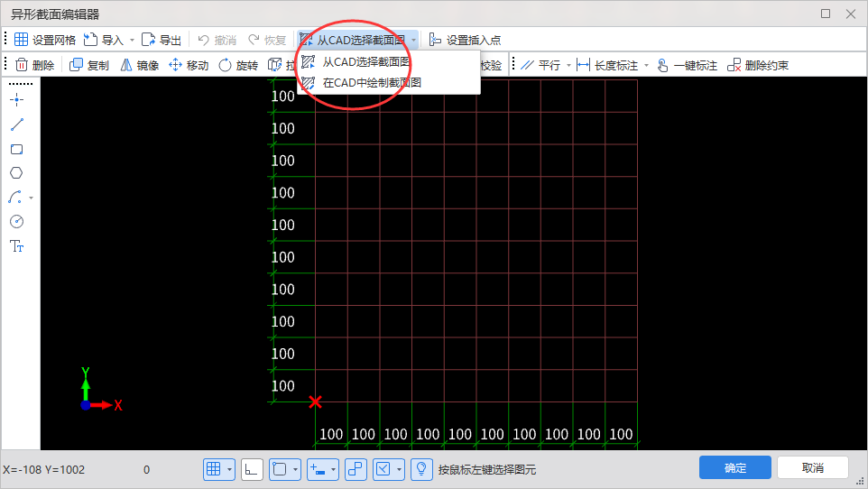The image size is (868, 489).
Task: Open the grid display dropdown in status bar
Action: (230, 470)
